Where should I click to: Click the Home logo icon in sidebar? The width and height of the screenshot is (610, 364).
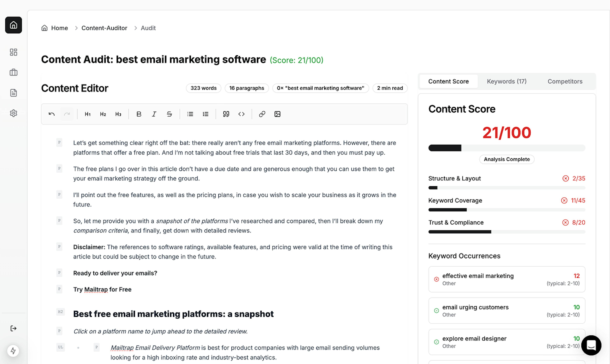[14, 25]
